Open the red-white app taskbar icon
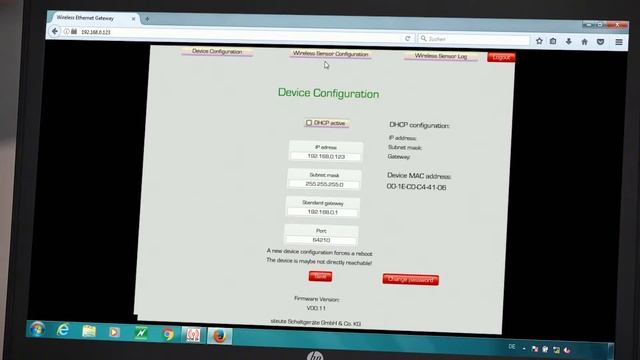The image size is (640, 360). tap(193, 335)
